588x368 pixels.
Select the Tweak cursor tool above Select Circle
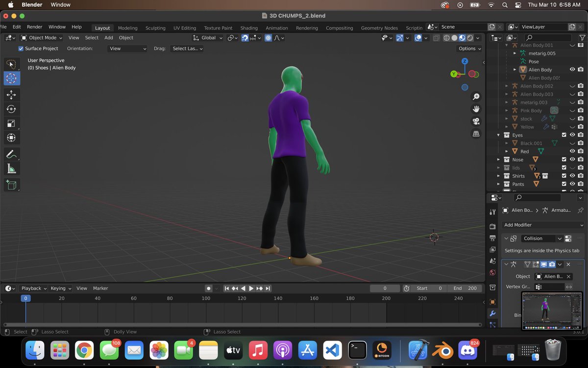coord(12,64)
